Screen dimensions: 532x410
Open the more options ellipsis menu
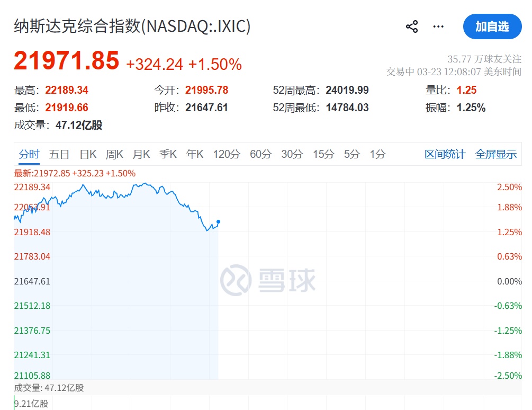[x=438, y=26]
